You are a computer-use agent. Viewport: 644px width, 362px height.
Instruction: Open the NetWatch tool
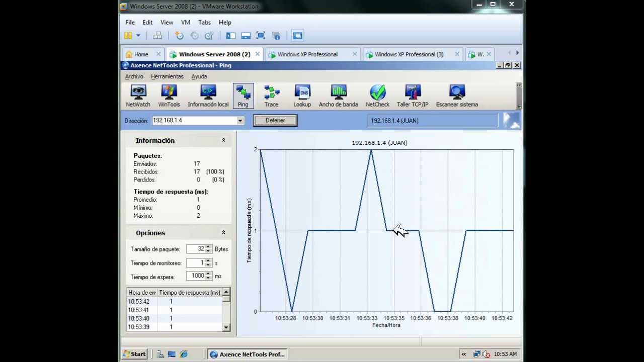pyautogui.click(x=138, y=96)
